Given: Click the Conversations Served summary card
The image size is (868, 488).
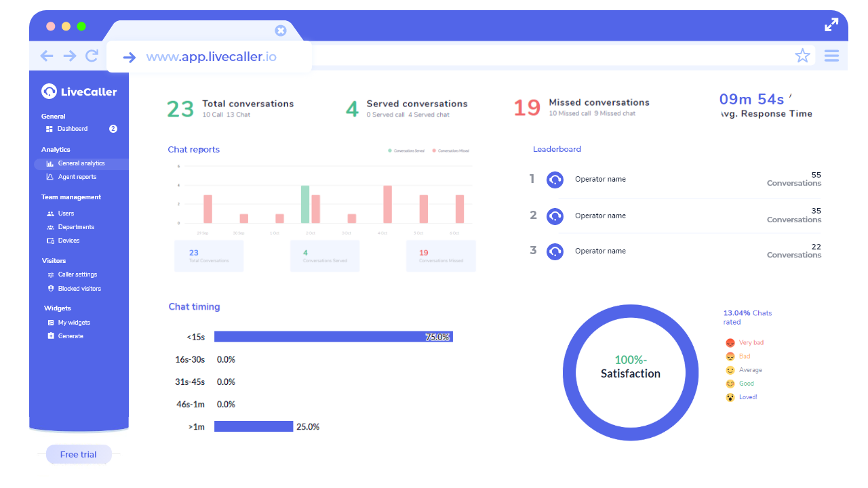Looking at the screenshot, I should click(325, 256).
